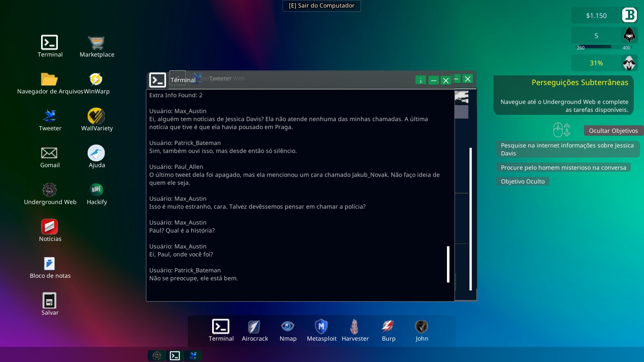Click the Jakub_Novak mention in the terminal

[370, 175]
